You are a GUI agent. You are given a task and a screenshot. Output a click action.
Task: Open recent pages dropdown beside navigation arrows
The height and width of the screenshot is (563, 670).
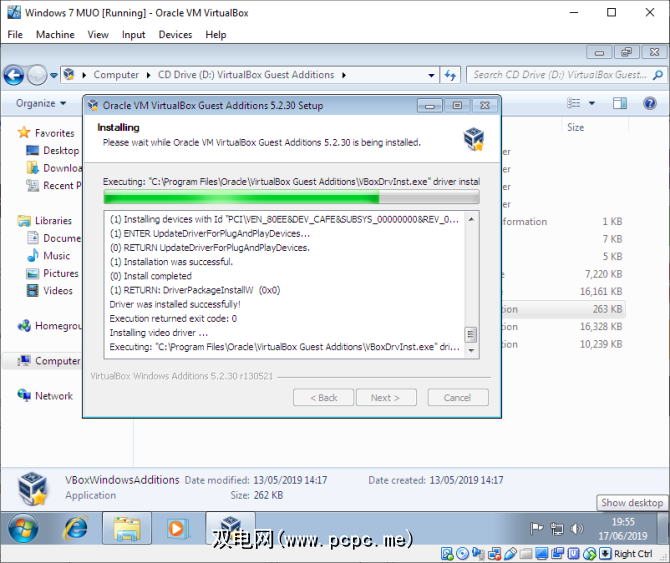54,76
